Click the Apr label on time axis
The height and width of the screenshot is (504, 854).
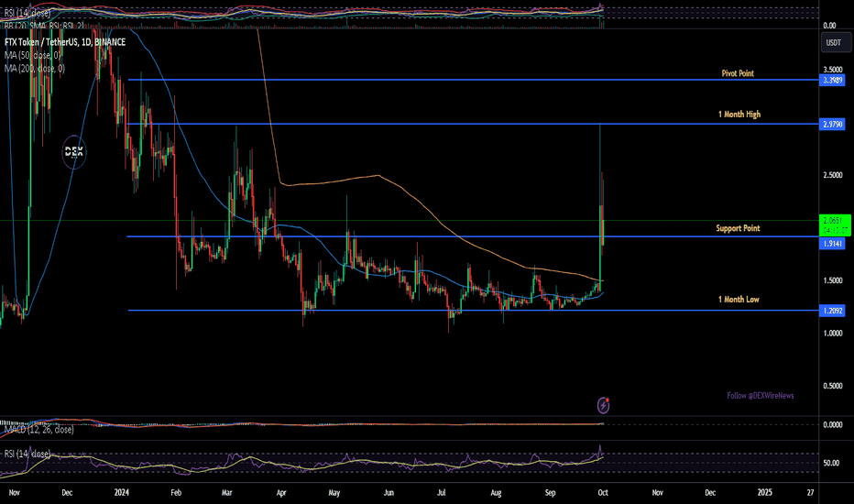tap(281, 493)
